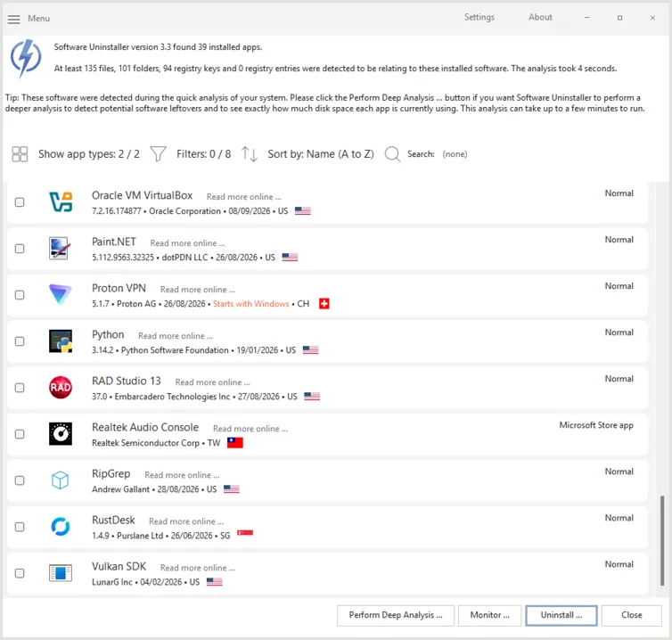Click the Vulkan SDK app icon

[x=61, y=572]
